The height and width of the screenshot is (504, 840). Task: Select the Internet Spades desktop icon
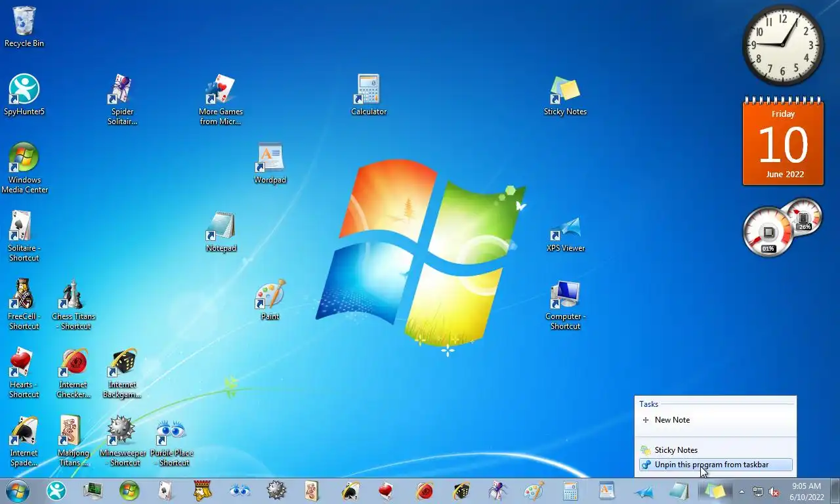coord(24,441)
